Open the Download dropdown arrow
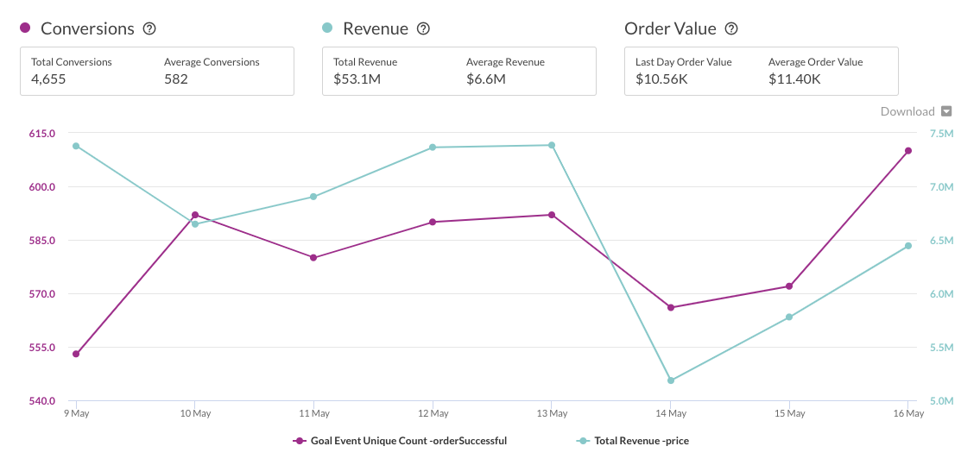This screenshot has width=980, height=465. (x=946, y=111)
